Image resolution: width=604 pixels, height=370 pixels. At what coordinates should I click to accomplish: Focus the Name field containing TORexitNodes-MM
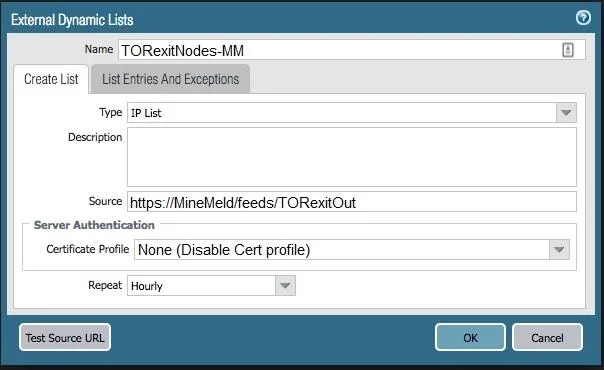click(352, 50)
